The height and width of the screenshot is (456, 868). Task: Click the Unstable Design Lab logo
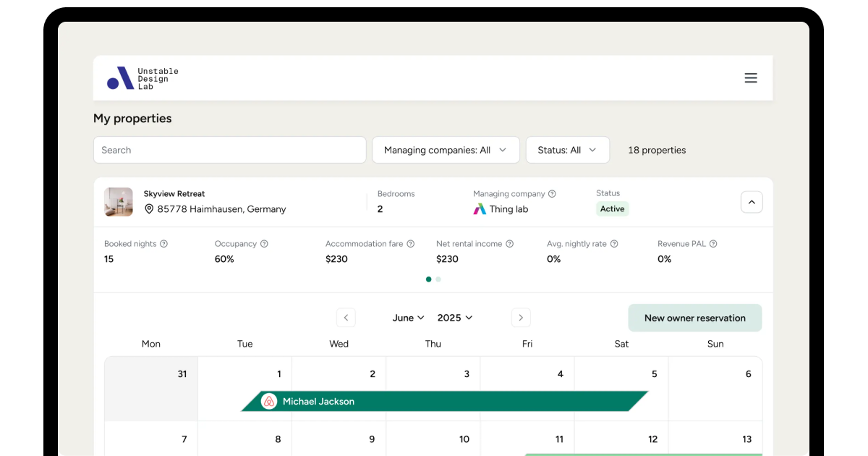point(142,78)
